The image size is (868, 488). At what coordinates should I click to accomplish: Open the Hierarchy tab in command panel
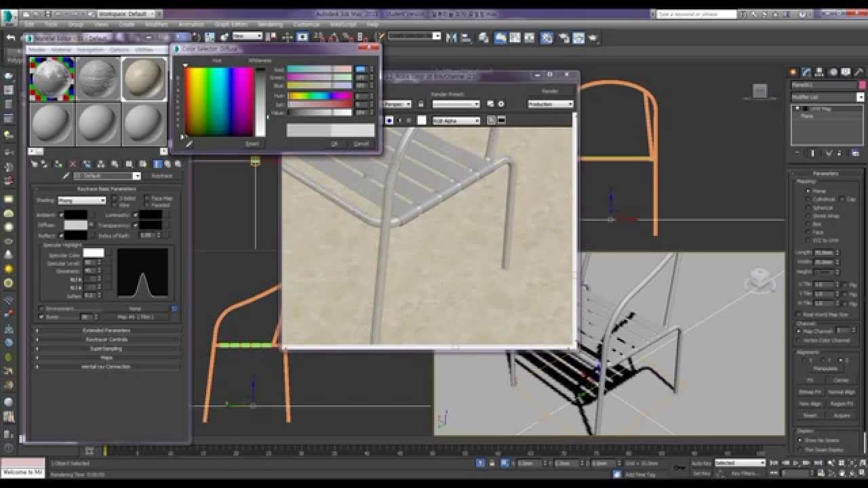[x=819, y=72]
